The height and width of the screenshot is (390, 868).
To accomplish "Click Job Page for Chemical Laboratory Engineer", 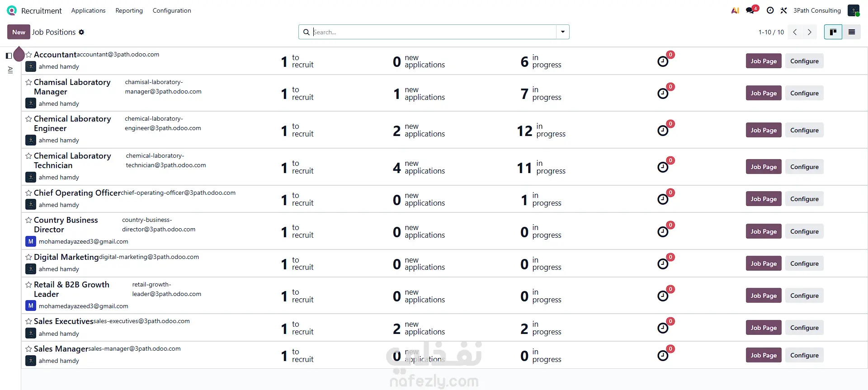I will [764, 130].
